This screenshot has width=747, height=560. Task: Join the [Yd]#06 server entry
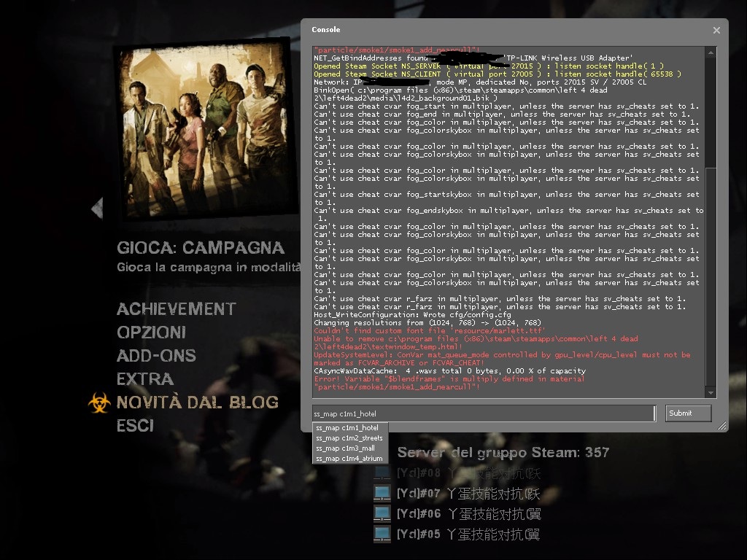(469, 514)
